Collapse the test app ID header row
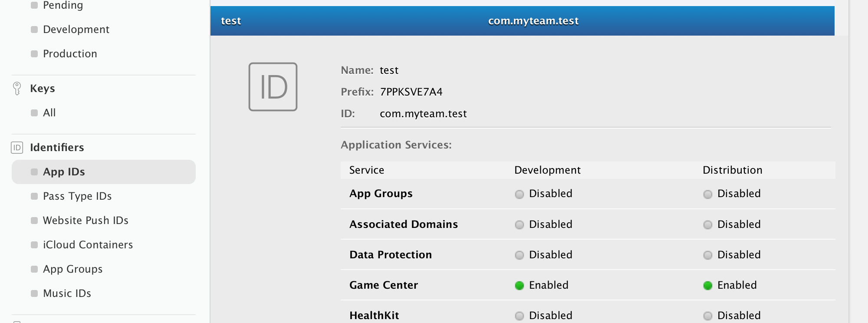Screen dimensions: 868x323 click(x=522, y=21)
